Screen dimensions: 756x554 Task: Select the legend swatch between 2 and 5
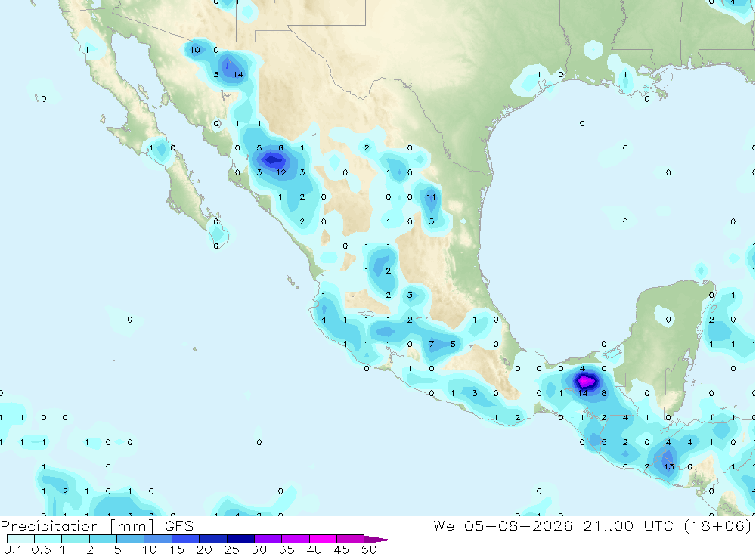tap(103, 539)
